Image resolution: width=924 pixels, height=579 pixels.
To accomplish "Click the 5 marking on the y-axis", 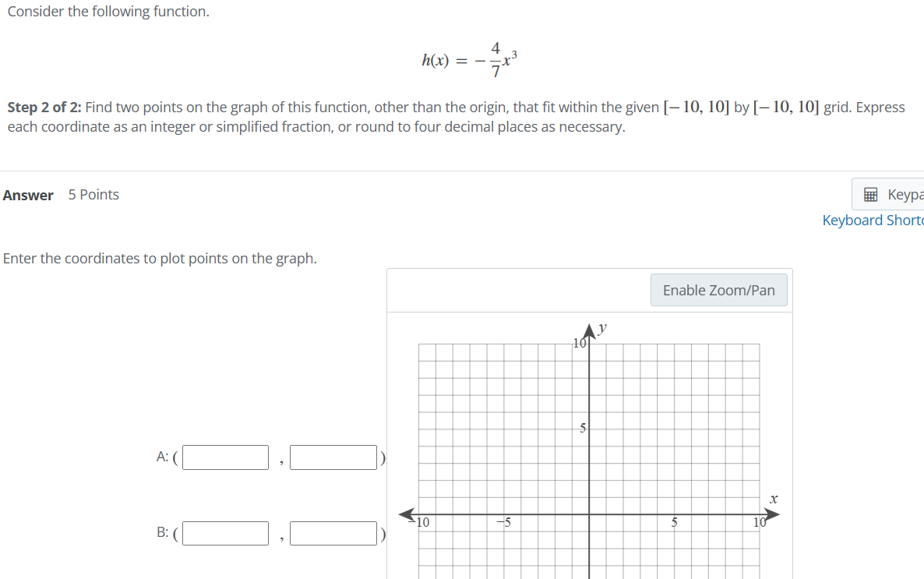I will (581, 428).
